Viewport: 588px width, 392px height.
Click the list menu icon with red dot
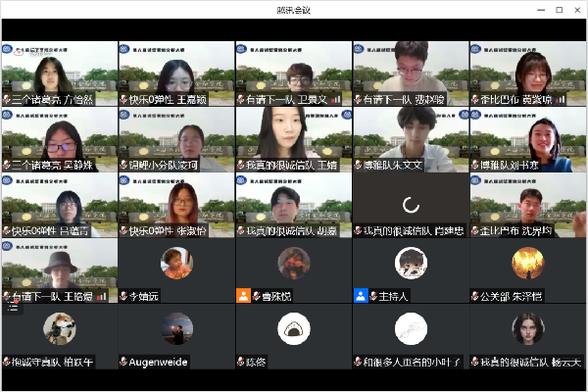(13, 307)
